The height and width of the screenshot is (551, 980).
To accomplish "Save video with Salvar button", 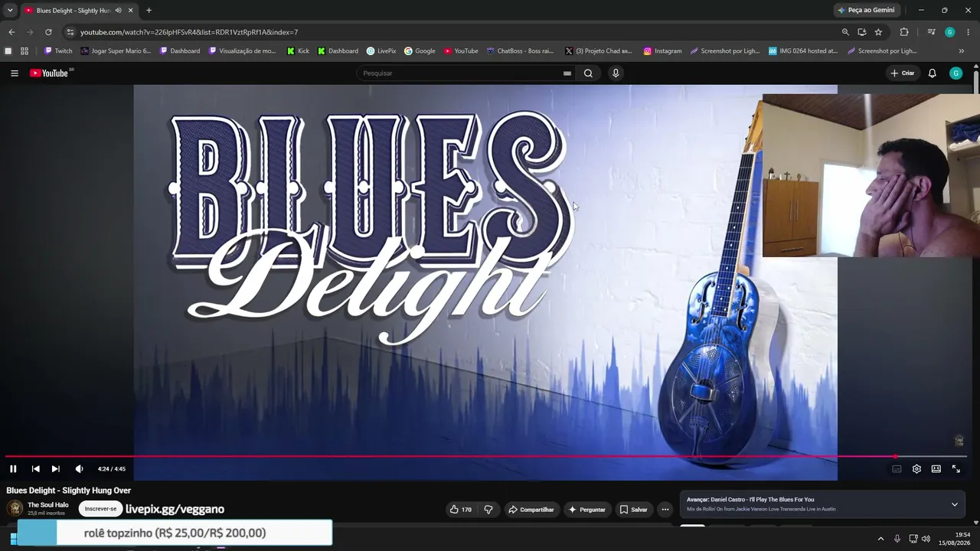I will (634, 510).
